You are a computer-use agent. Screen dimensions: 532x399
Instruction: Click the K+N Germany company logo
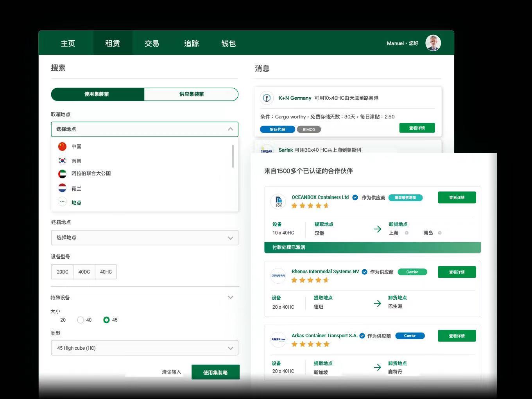pos(267,98)
